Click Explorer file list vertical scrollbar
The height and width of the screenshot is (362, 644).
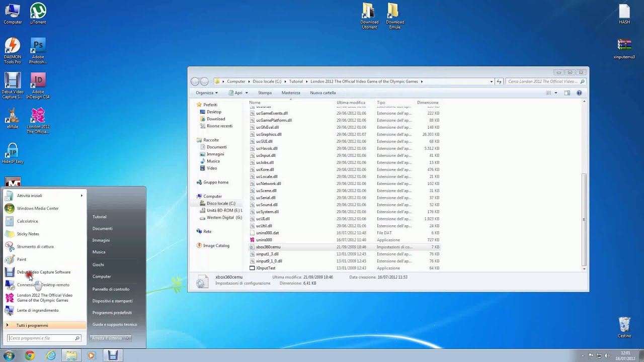(x=584, y=220)
